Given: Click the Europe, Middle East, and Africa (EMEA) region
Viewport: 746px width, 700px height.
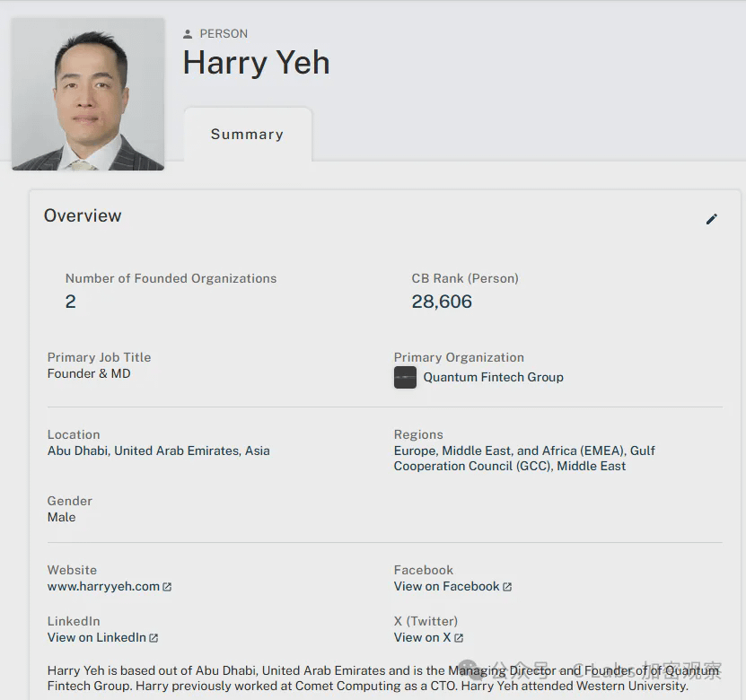Looking at the screenshot, I should (509, 451).
